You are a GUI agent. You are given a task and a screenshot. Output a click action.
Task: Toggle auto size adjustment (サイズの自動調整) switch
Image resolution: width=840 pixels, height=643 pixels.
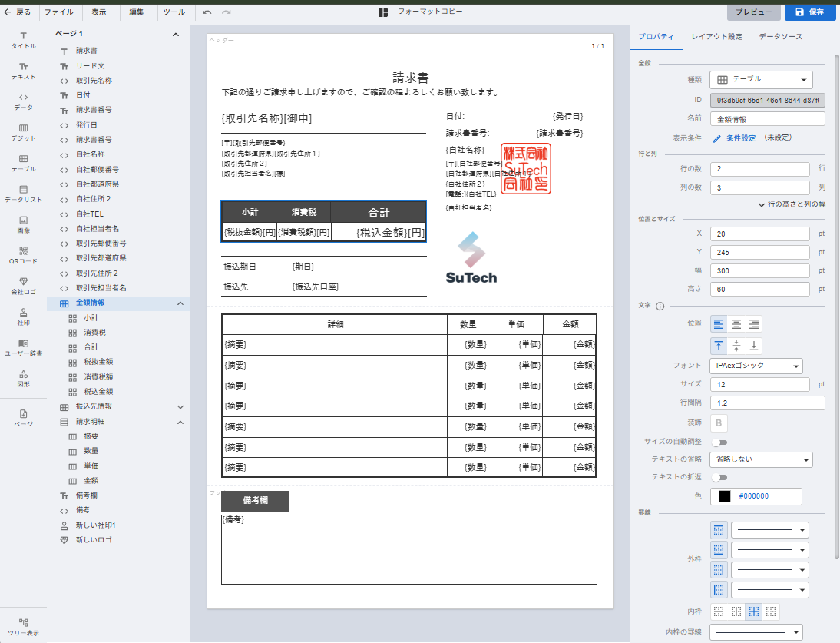coord(719,442)
